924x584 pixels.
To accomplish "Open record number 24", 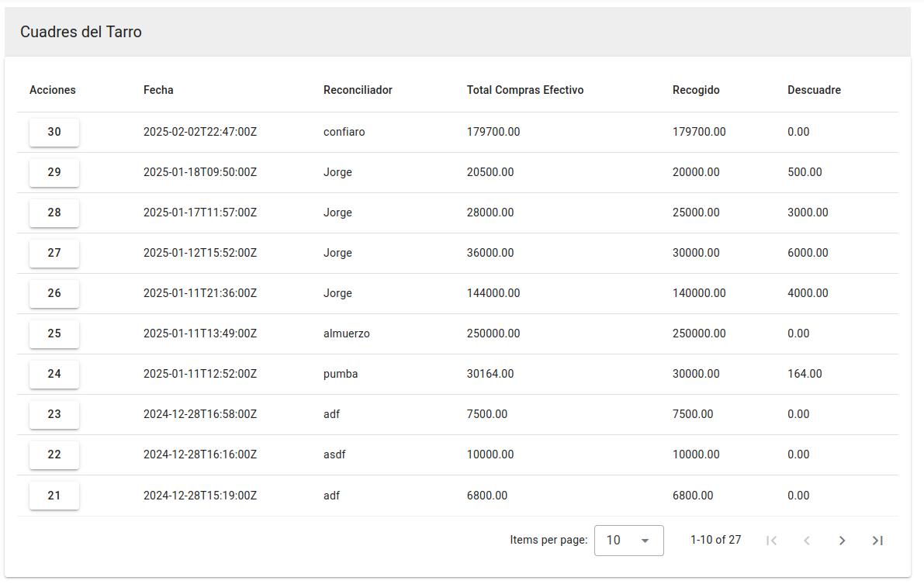I will point(54,375).
